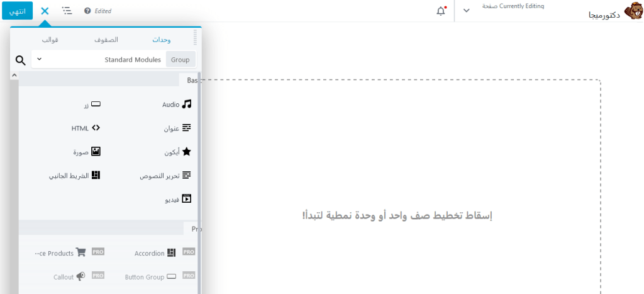Screen dimensions: 644x294
Task: Click the Beaver Builder logo
Action: (x=633, y=12)
